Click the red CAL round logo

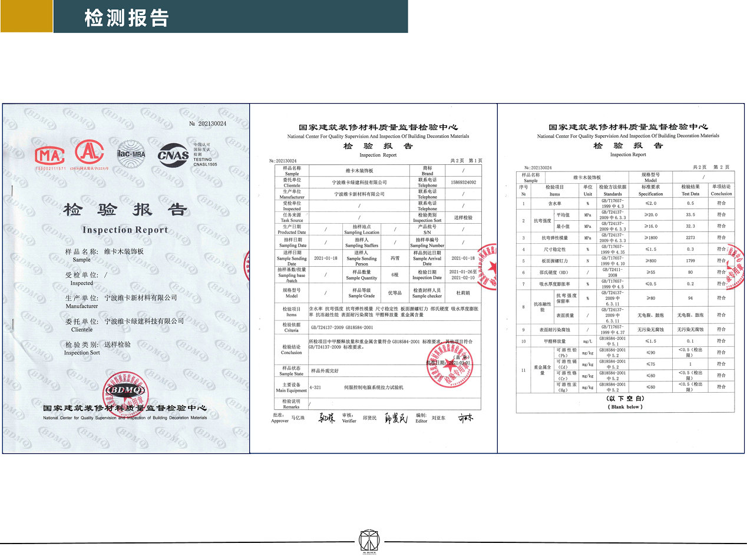tap(90, 154)
